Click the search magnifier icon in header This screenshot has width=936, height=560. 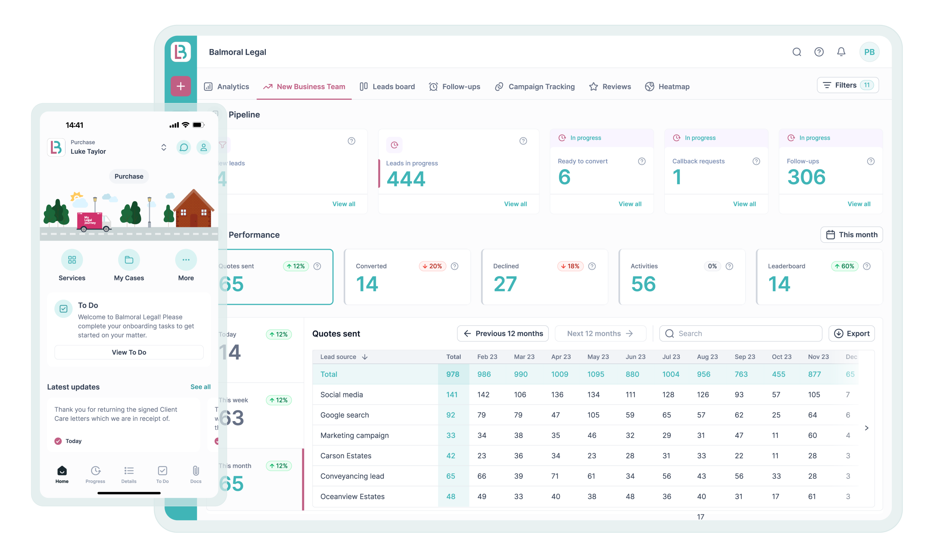click(796, 52)
